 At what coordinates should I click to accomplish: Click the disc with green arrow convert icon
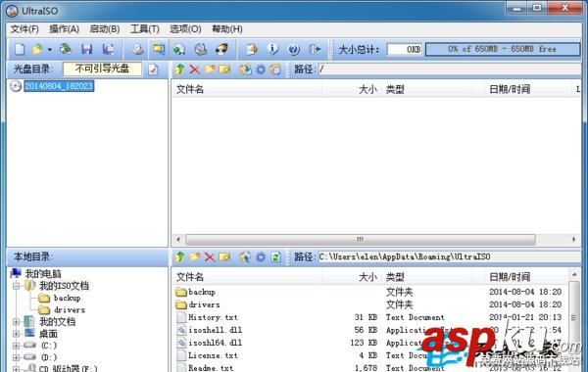click(x=179, y=49)
